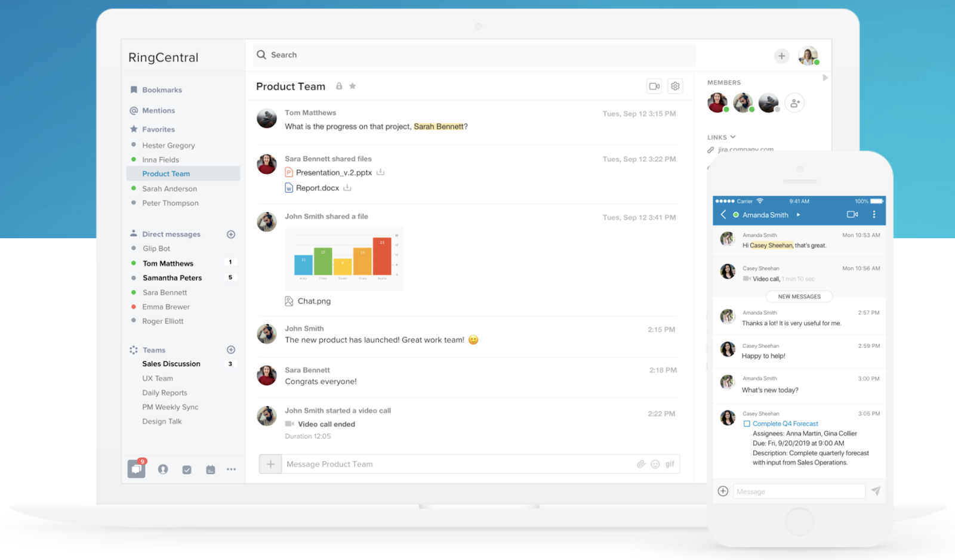Click the plus button next to the profile avatar

point(781,56)
